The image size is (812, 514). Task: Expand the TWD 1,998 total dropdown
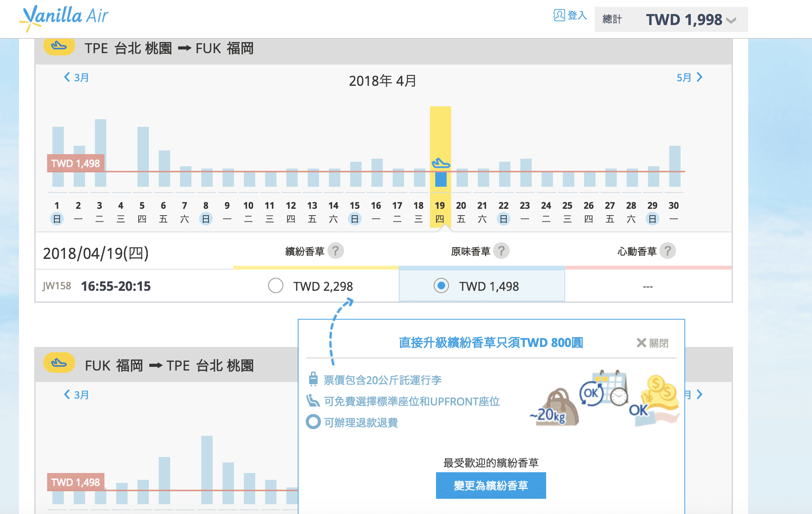pos(671,19)
